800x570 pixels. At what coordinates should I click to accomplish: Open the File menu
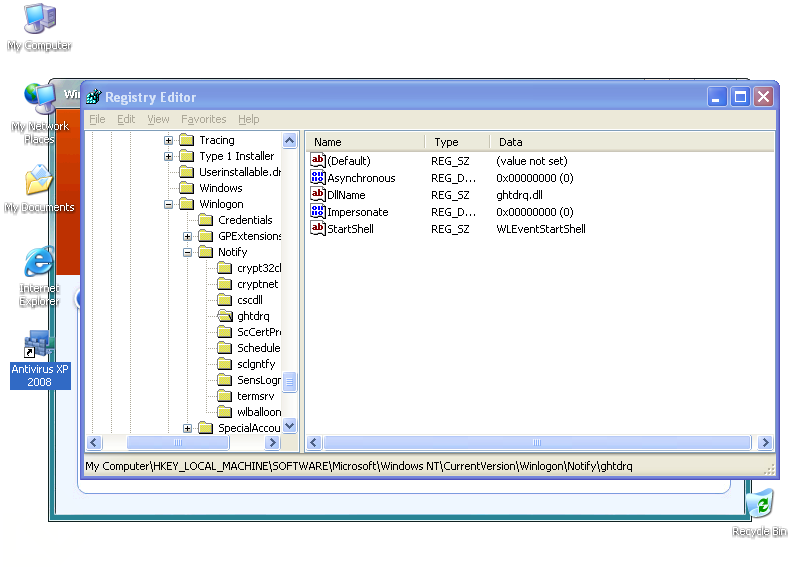pos(97,119)
